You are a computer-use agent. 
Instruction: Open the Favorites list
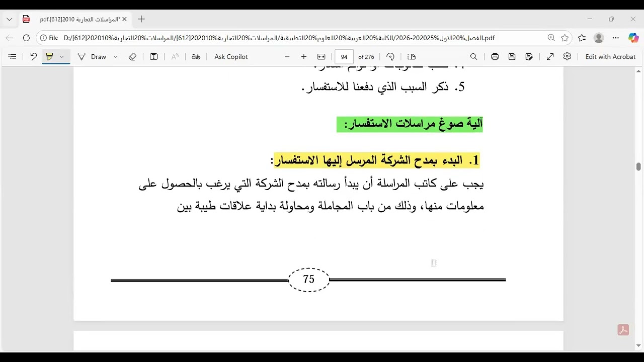[582, 38]
